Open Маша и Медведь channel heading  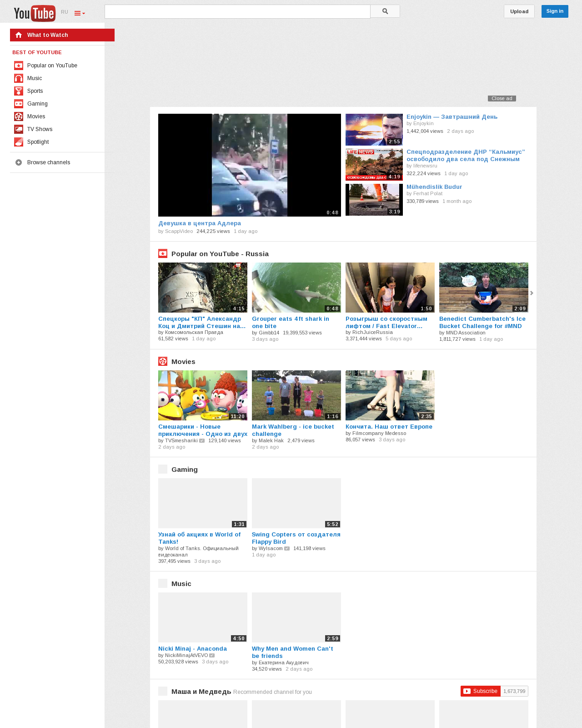[201, 692]
